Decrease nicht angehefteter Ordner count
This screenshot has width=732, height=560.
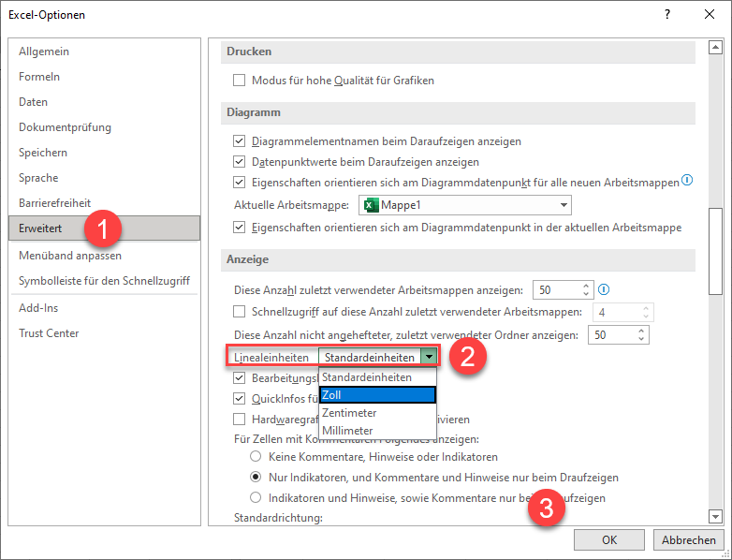click(641, 339)
